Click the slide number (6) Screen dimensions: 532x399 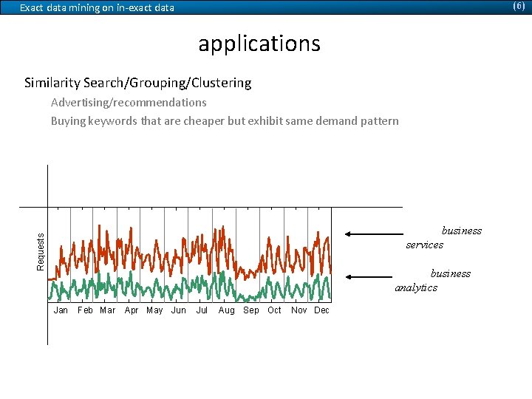519,6
